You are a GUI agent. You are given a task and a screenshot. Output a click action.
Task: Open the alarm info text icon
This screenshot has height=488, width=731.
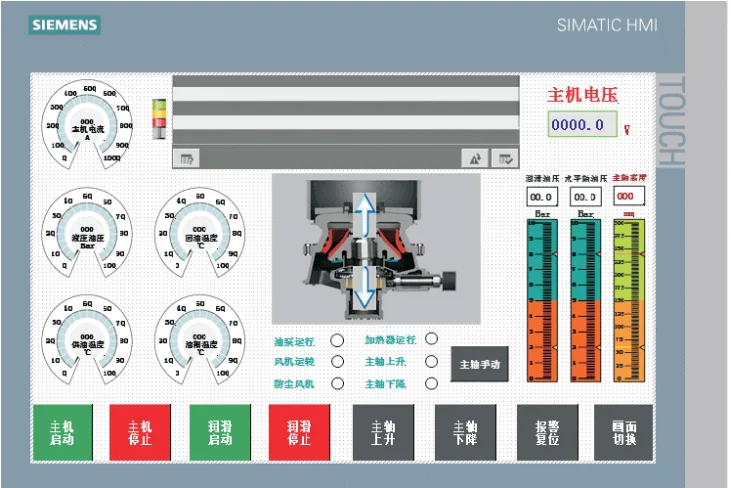[186, 158]
